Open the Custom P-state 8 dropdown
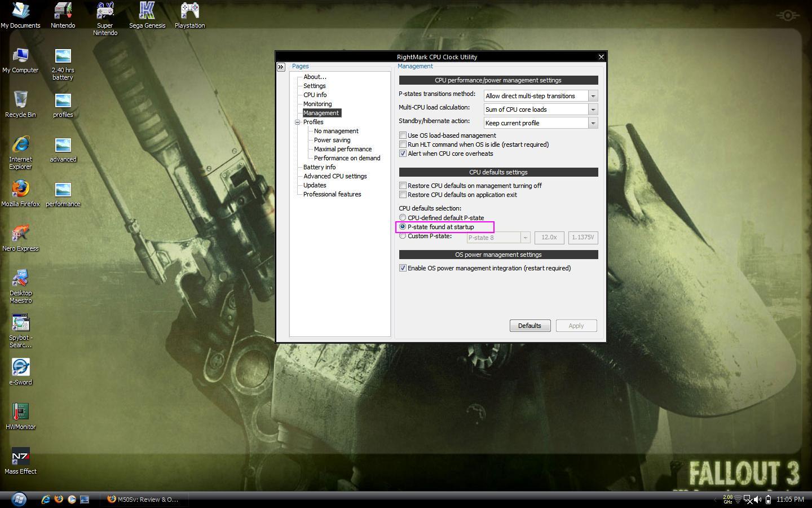This screenshot has width=812, height=508. click(525, 238)
